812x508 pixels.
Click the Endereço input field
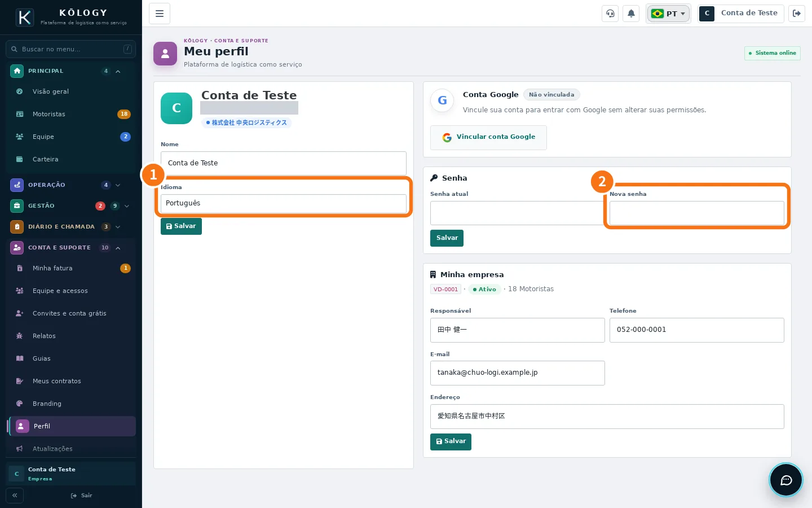click(x=607, y=417)
